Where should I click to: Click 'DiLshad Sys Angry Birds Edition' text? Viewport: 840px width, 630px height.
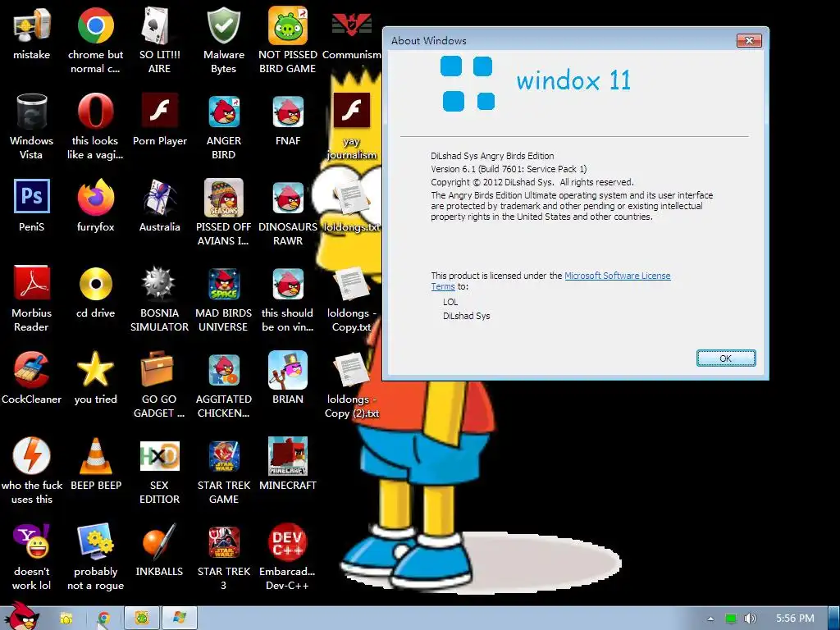coord(492,156)
